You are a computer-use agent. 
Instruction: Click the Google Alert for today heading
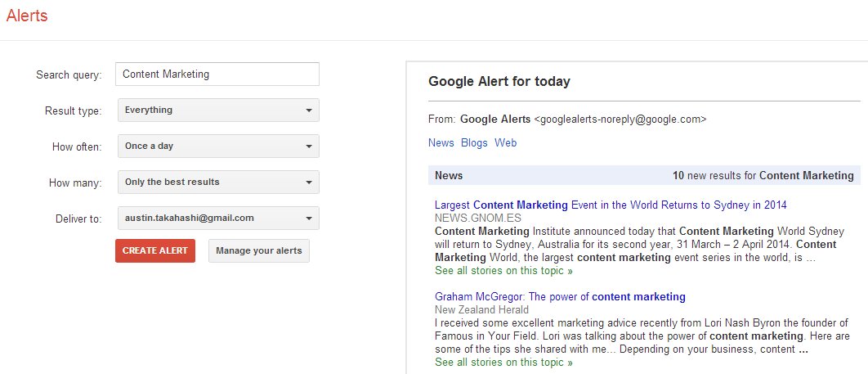[499, 81]
